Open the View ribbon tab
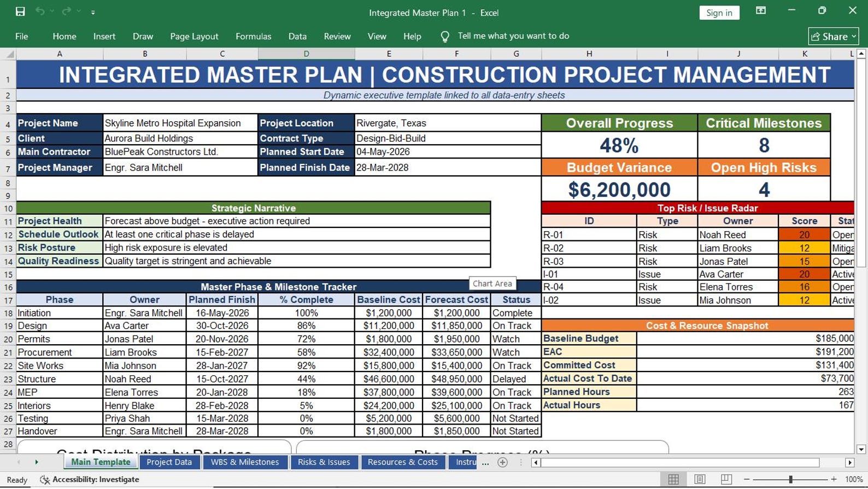Screen dimensions: 868x489 click(x=377, y=36)
